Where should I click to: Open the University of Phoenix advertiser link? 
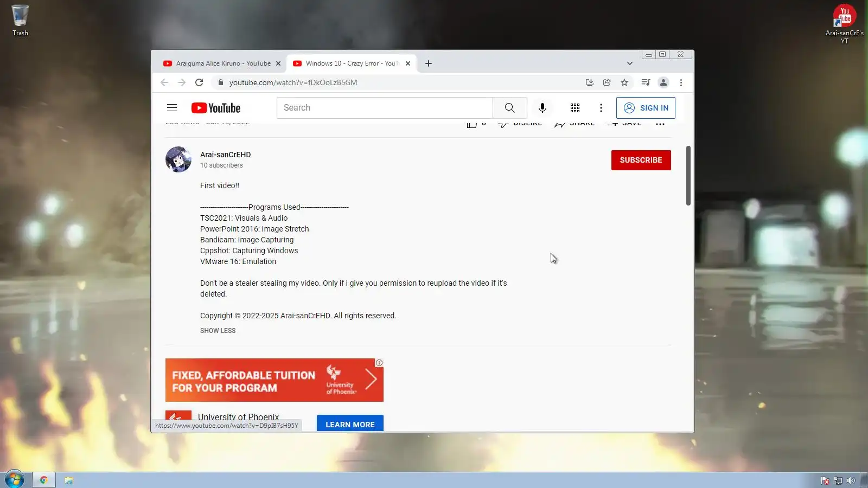[239, 417]
